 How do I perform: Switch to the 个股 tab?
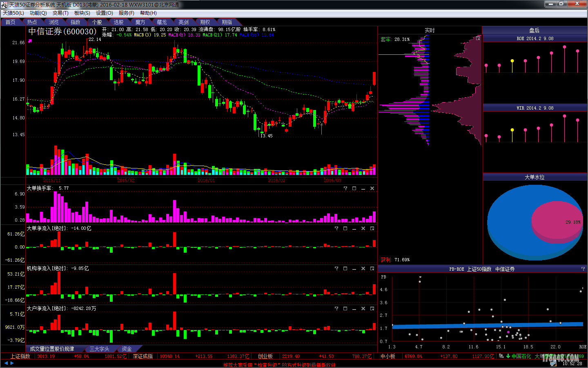point(97,22)
